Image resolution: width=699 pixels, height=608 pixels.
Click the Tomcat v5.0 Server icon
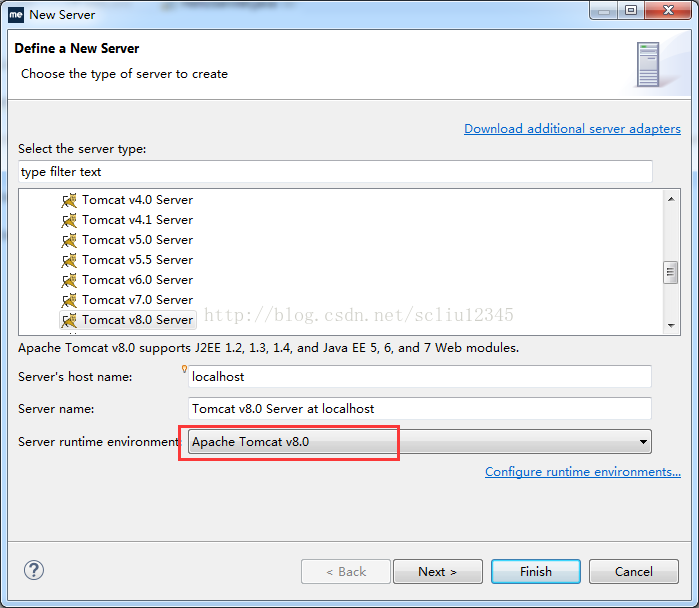pos(69,240)
